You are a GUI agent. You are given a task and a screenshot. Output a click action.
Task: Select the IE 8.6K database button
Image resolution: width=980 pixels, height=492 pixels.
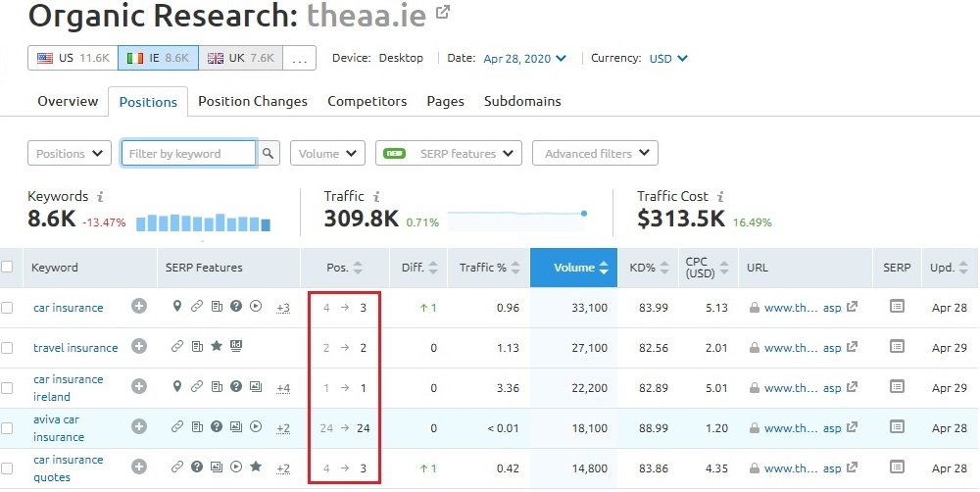158,58
